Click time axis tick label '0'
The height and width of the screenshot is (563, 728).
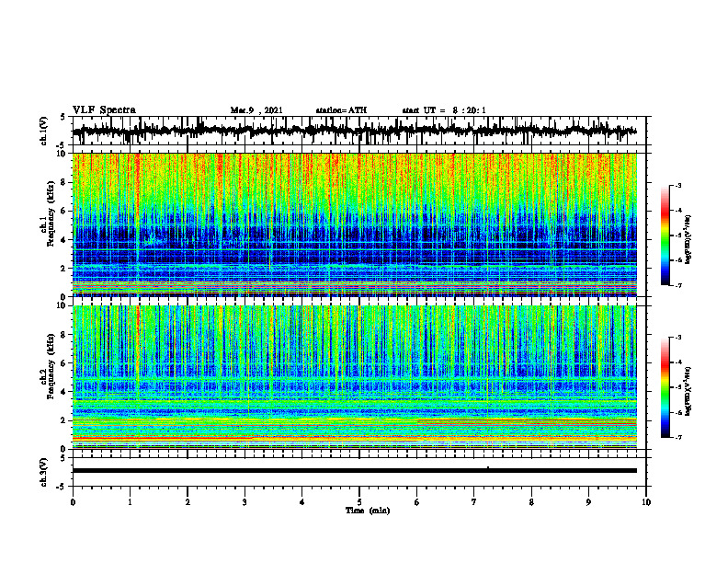point(73,502)
